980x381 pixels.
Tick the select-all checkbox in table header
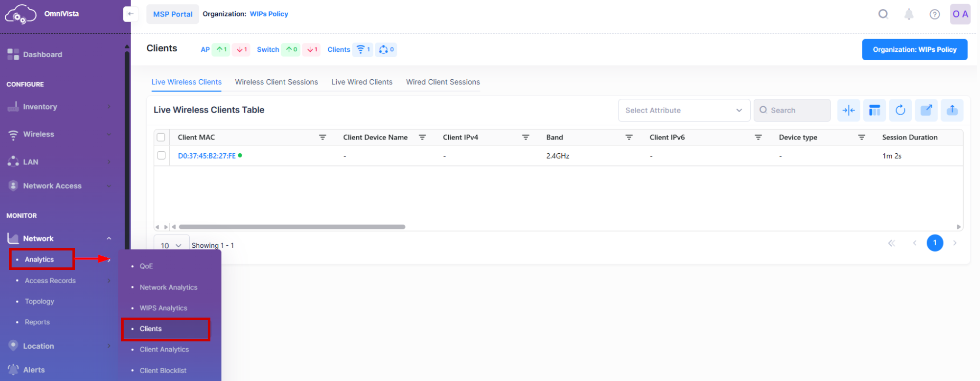(x=161, y=137)
